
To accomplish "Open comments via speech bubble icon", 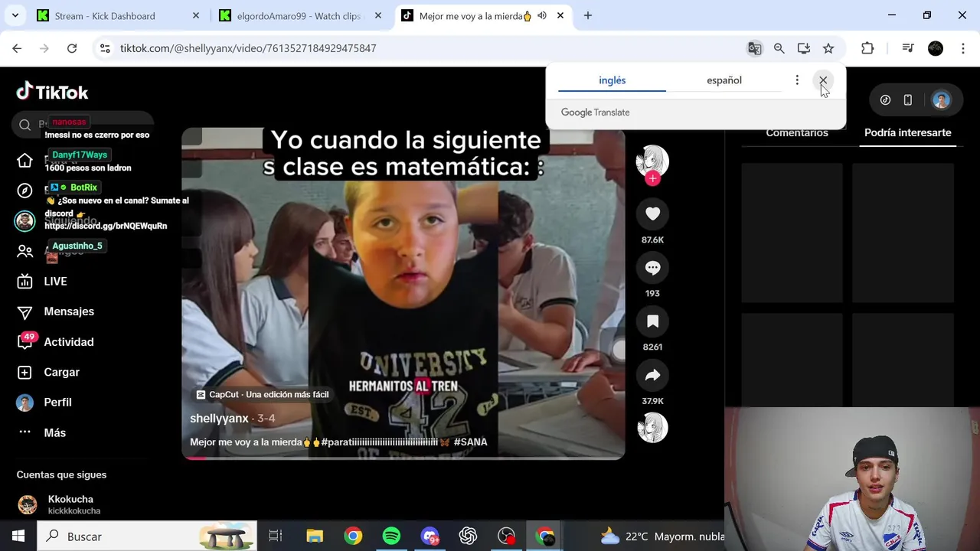I will 652,268.
